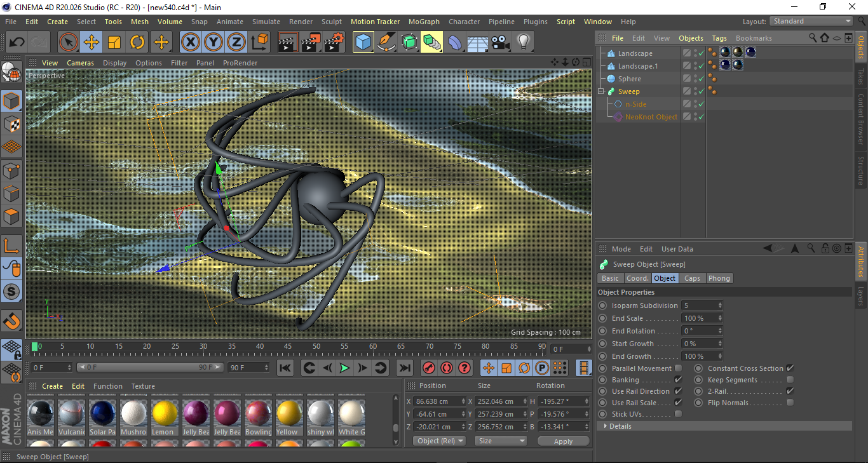The width and height of the screenshot is (868, 463).
Task: Switch to the Caps tab
Action: (692, 278)
